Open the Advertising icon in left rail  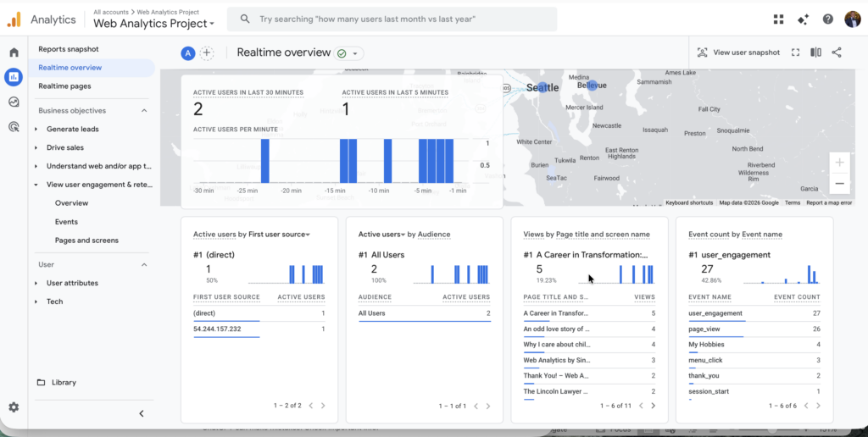(x=14, y=127)
